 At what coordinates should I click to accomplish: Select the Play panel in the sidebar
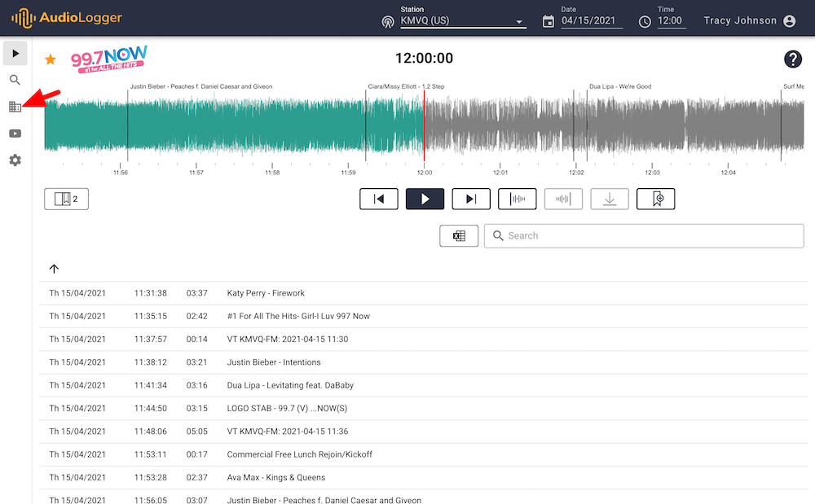tap(15, 53)
